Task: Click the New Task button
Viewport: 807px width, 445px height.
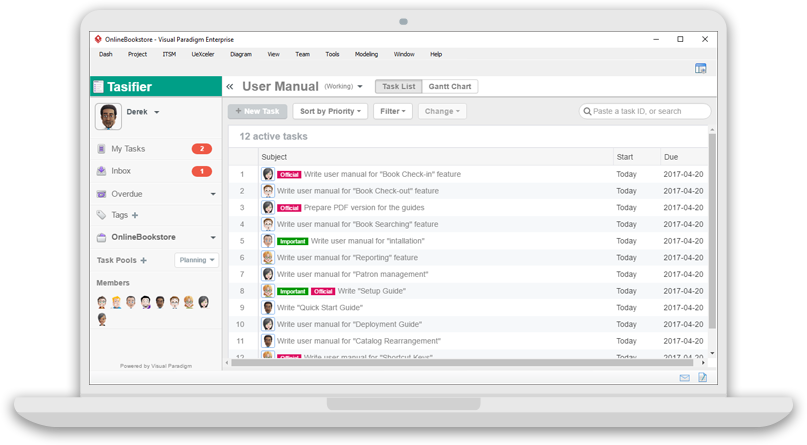Action: 257,111
